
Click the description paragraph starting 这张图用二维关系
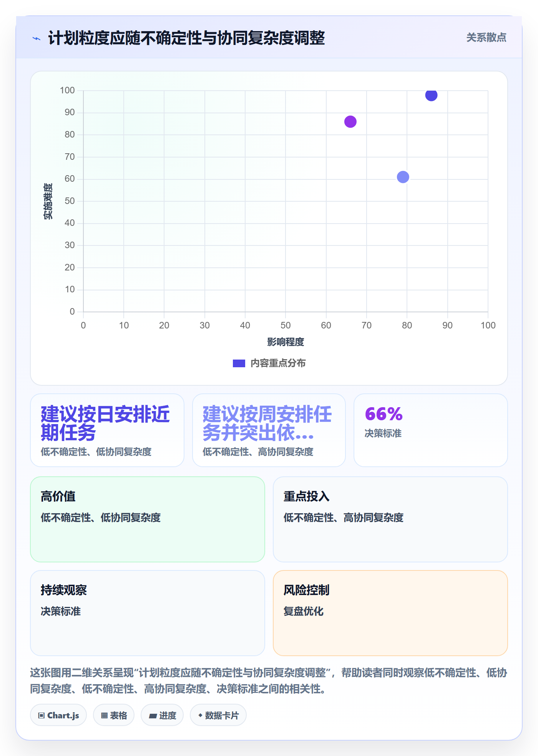coord(269,681)
